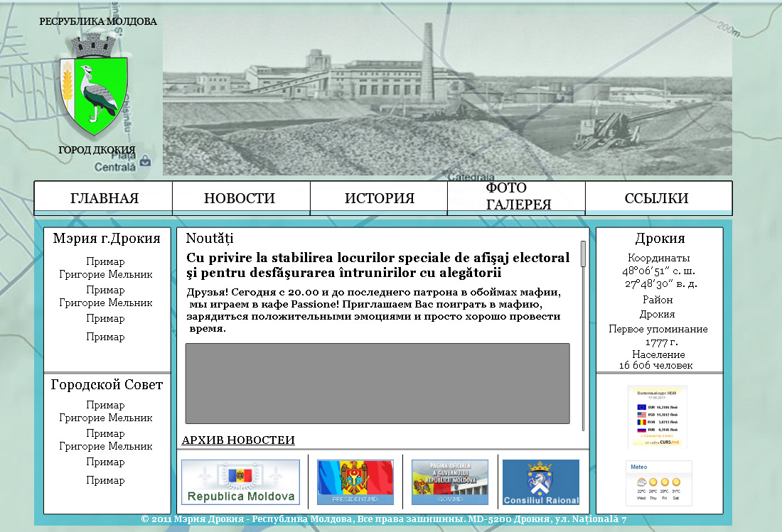Click the Saturday sunny weather icon
The height and width of the screenshot is (532, 782).
pos(676,482)
